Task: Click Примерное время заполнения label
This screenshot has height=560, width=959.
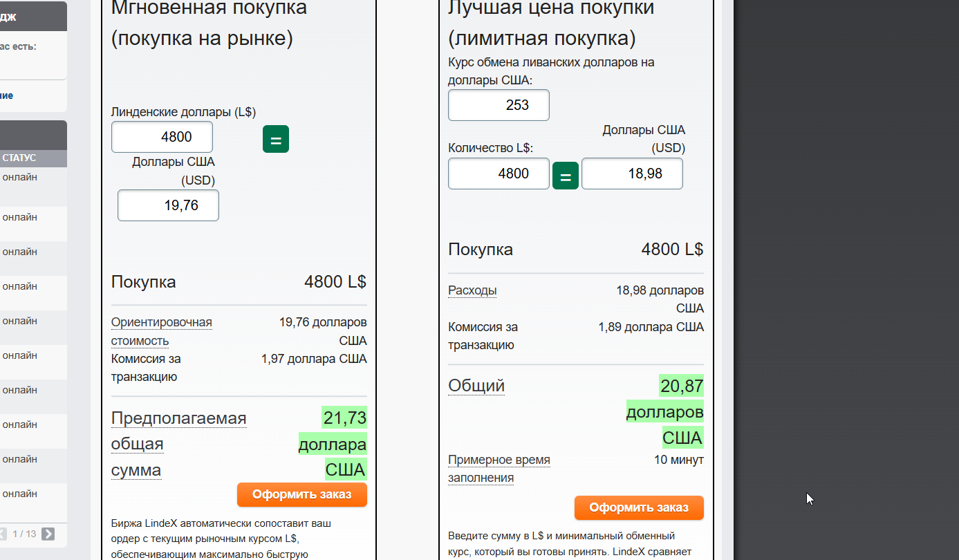Action: coord(499,469)
